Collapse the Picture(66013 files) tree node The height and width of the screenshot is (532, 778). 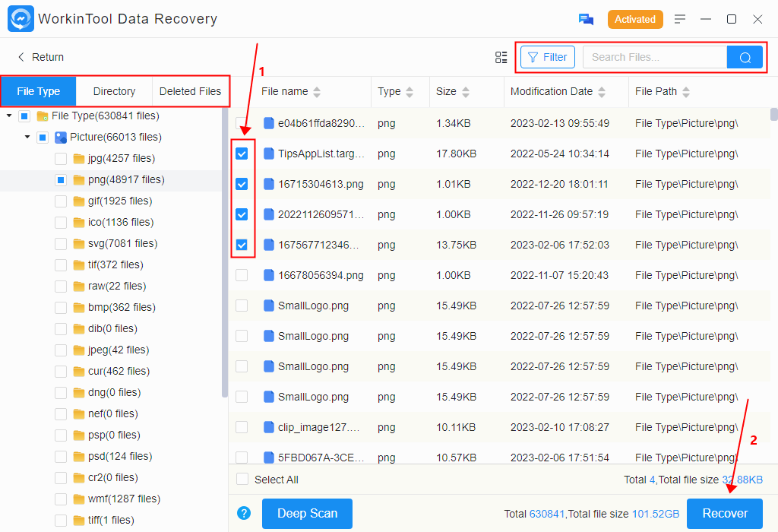[x=27, y=138]
